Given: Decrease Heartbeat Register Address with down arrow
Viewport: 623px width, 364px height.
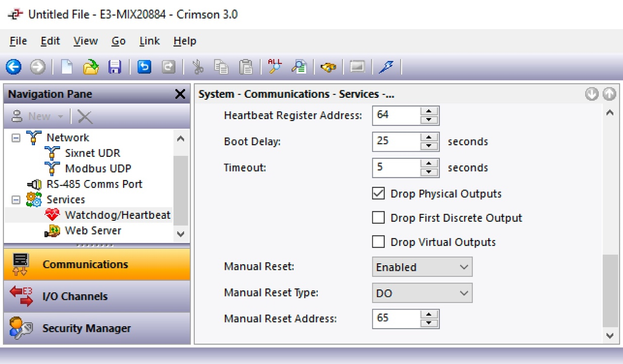Looking at the screenshot, I should 429,120.
